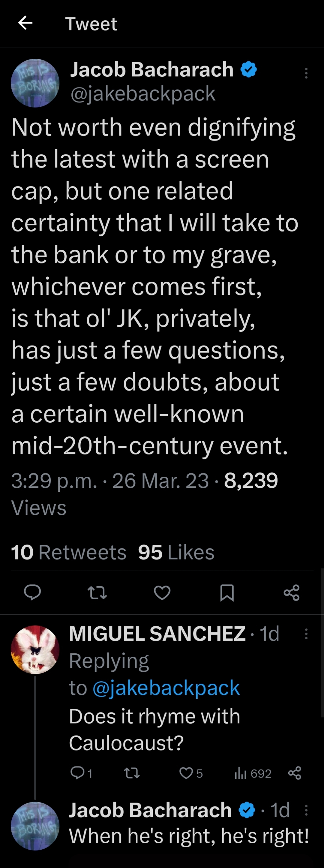
Task: Retweet the main tweet
Action: [x=97, y=593]
